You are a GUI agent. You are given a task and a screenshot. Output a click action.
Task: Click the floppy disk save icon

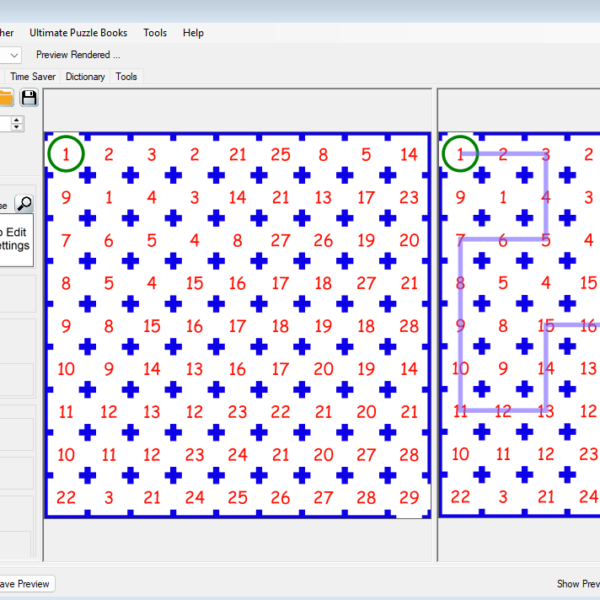(x=29, y=97)
